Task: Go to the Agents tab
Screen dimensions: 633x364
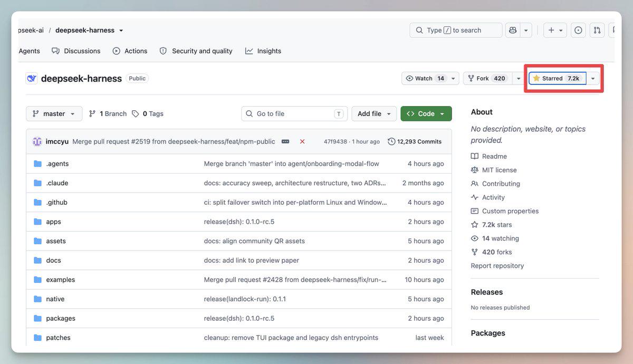Action: (29, 51)
